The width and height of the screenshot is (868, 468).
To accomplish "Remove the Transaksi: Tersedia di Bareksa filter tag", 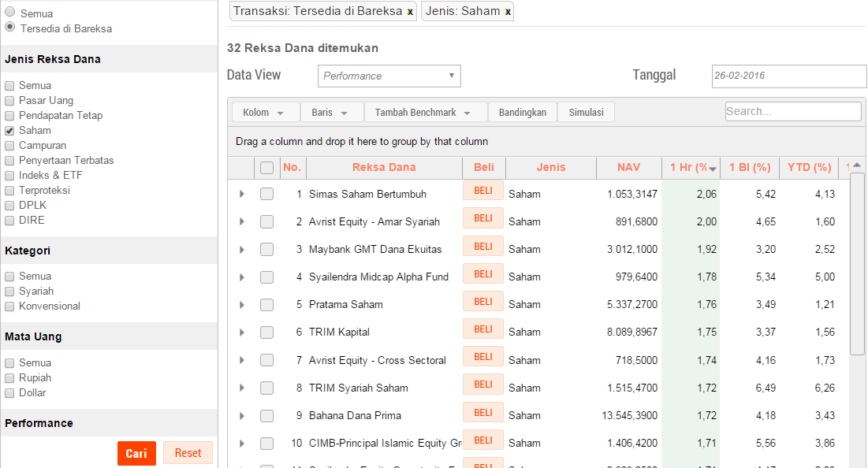I will [410, 12].
